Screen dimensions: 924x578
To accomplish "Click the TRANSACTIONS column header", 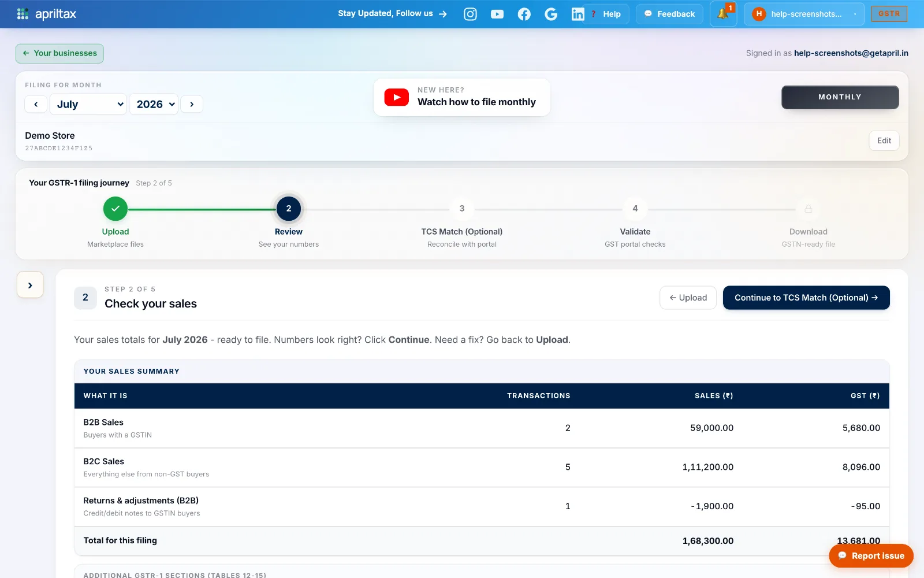I will (539, 396).
